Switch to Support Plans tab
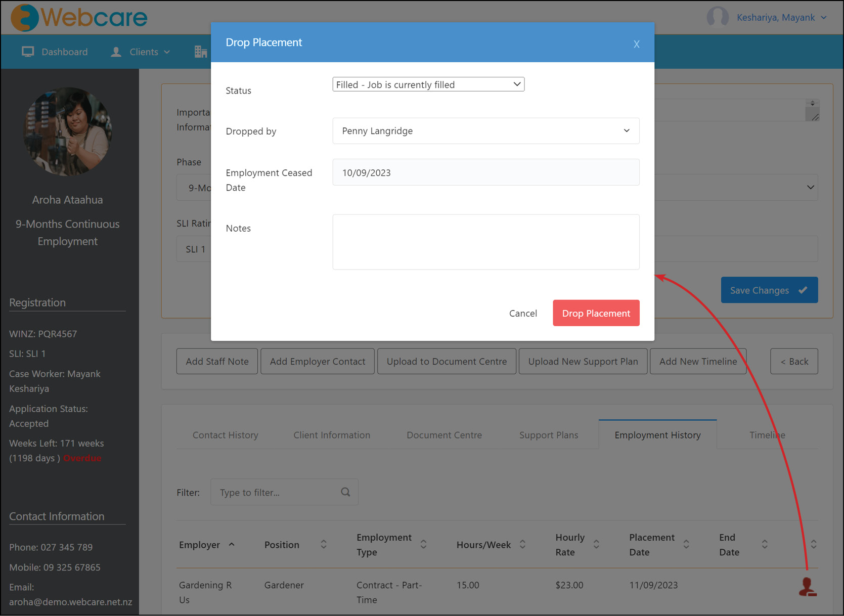Image resolution: width=844 pixels, height=616 pixels. pyautogui.click(x=549, y=435)
